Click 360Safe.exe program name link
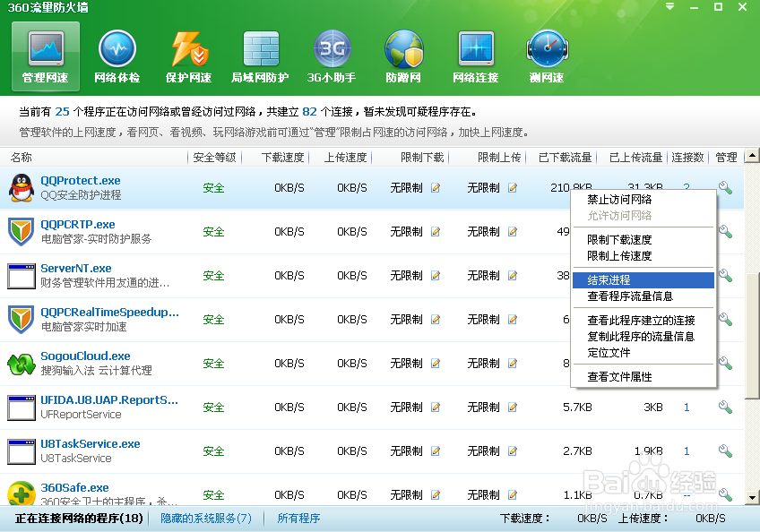Screen dimensions: 760x532 [74, 487]
